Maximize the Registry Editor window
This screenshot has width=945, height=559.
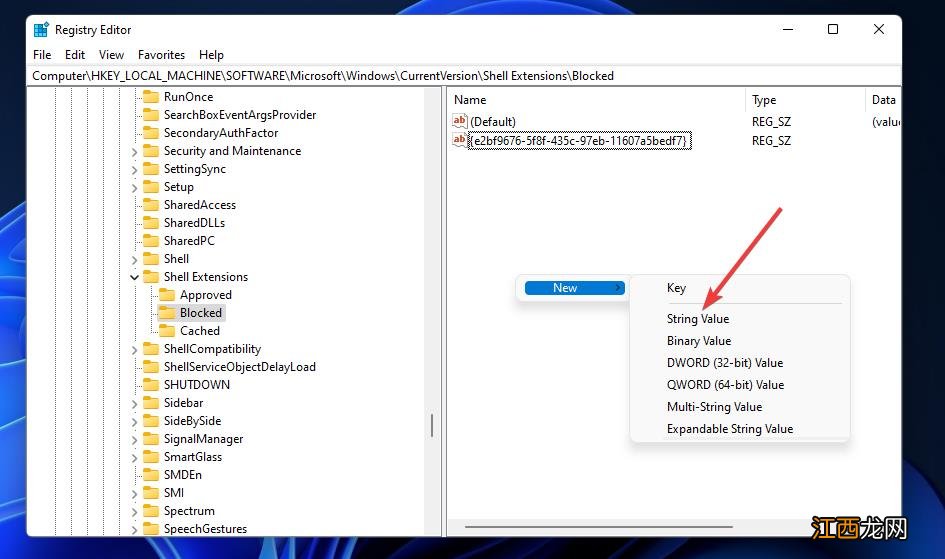pos(833,30)
